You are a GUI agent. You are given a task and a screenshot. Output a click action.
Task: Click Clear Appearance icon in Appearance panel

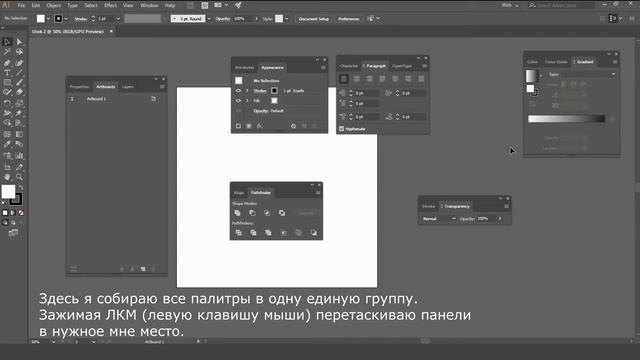click(293, 126)
